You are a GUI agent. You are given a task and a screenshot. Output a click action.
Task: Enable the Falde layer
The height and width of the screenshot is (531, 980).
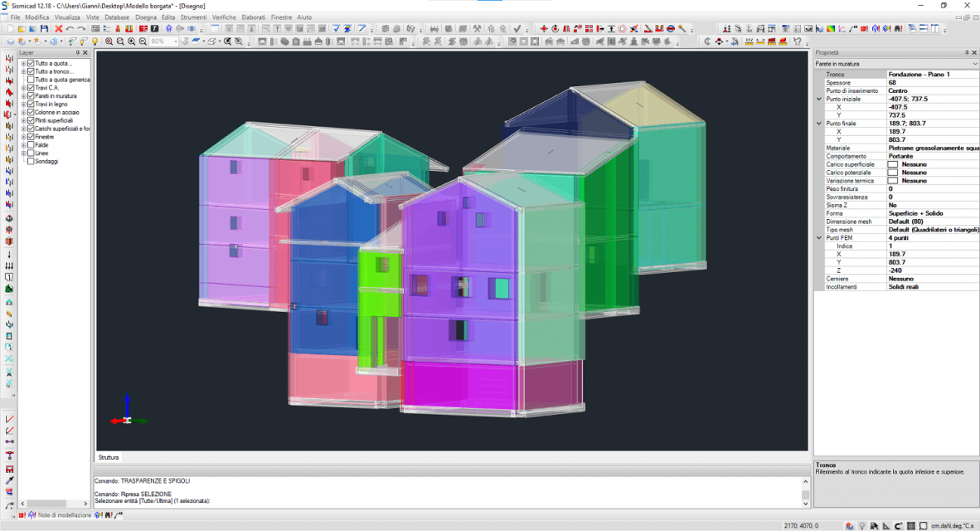30,144
